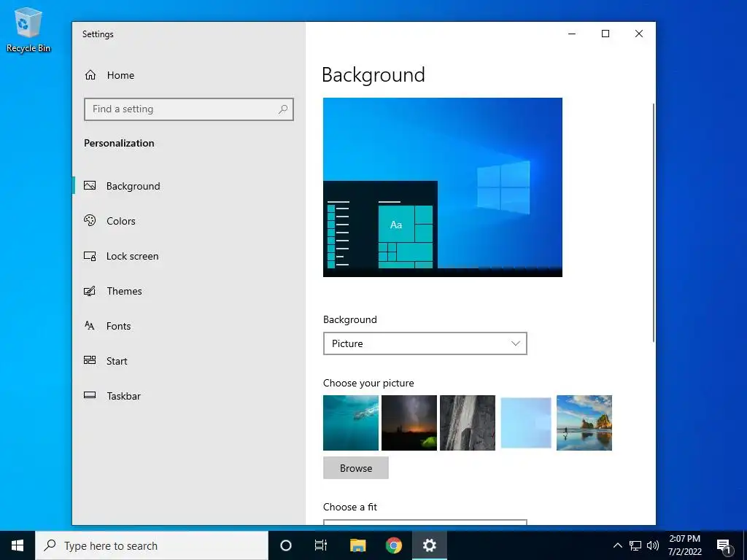
Task: Open the Windows Start menu button
Action: coord(18,545)
